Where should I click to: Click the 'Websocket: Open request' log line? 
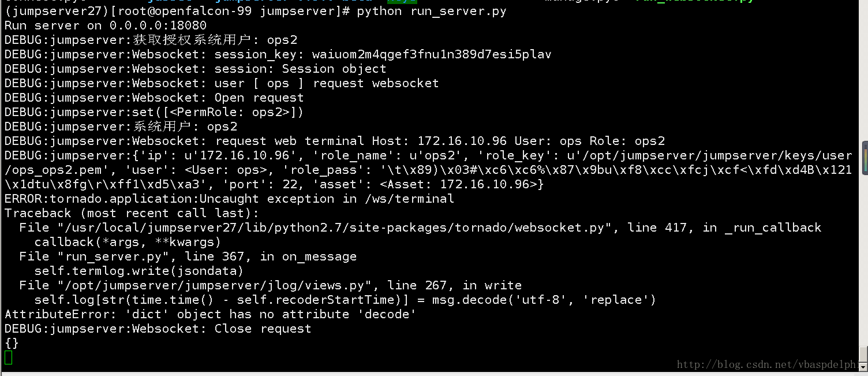click(154, 98)
